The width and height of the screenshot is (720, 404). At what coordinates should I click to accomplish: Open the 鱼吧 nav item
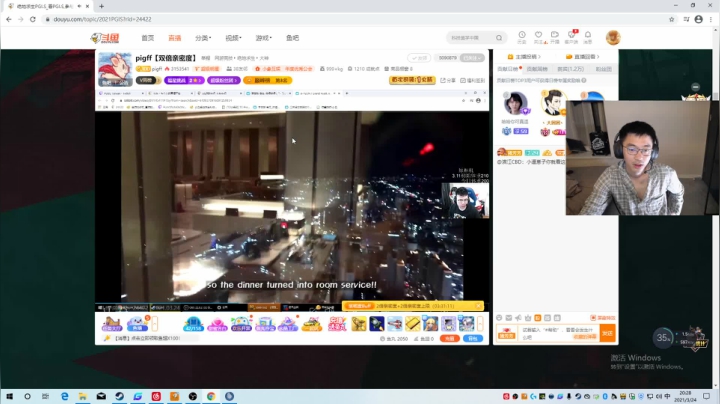[292, 38]
